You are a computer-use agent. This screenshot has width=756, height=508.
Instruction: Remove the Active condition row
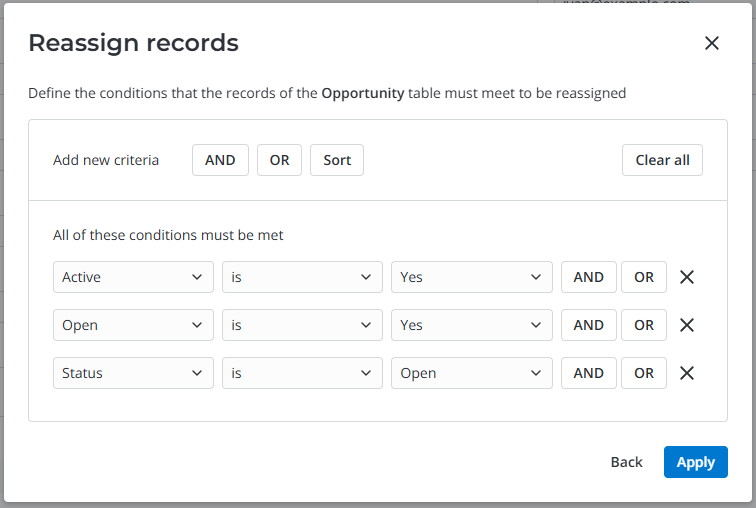coord(687,277)
